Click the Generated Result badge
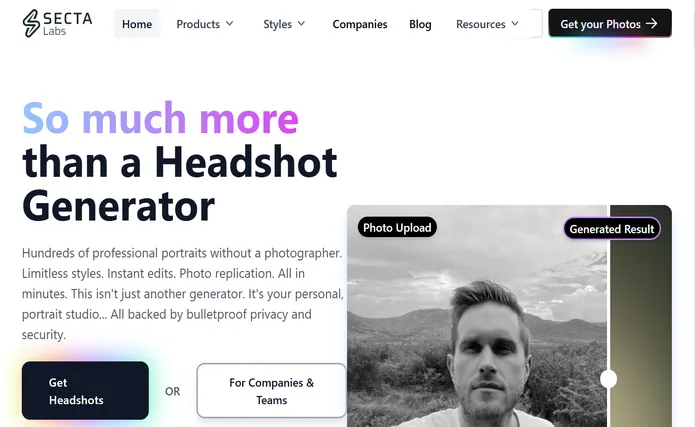This screenshot has width=695, height=427. pos(612,229)
